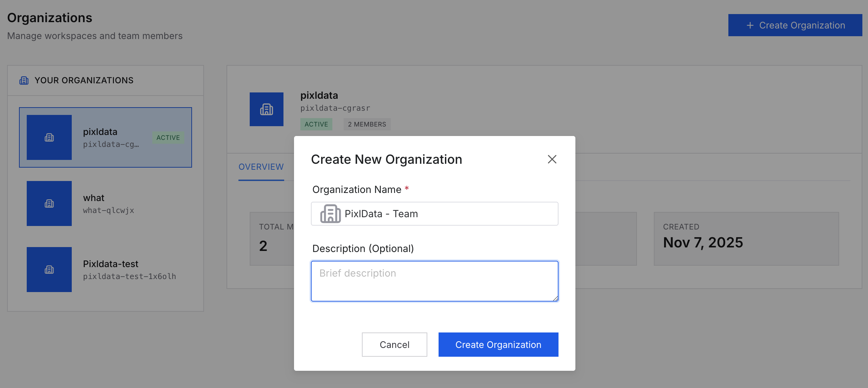The image size is (868, 388).
Task: Click the building icon inside the Organization Name field
Action: pyautogui.click(x=330, y=214)
